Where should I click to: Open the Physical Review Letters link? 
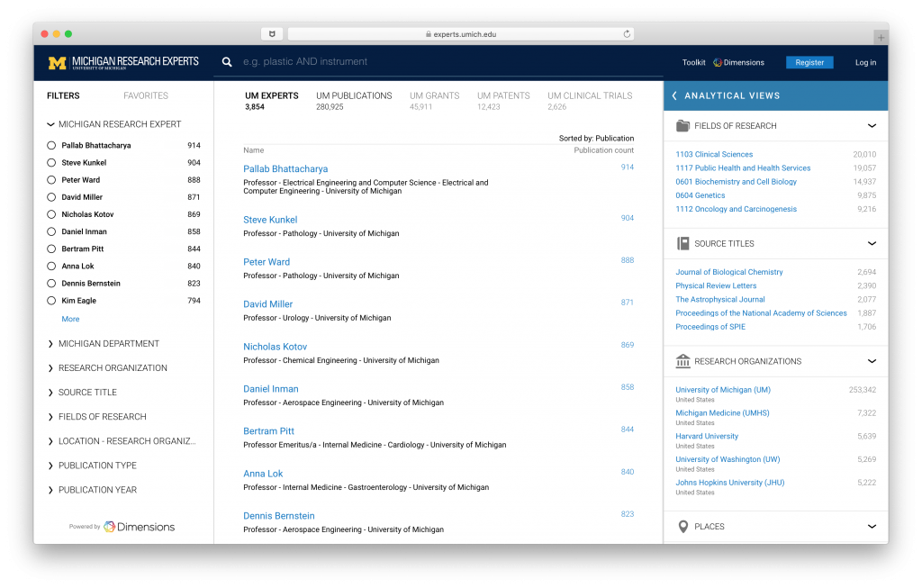pyautogui.click(x=716, y=285)
